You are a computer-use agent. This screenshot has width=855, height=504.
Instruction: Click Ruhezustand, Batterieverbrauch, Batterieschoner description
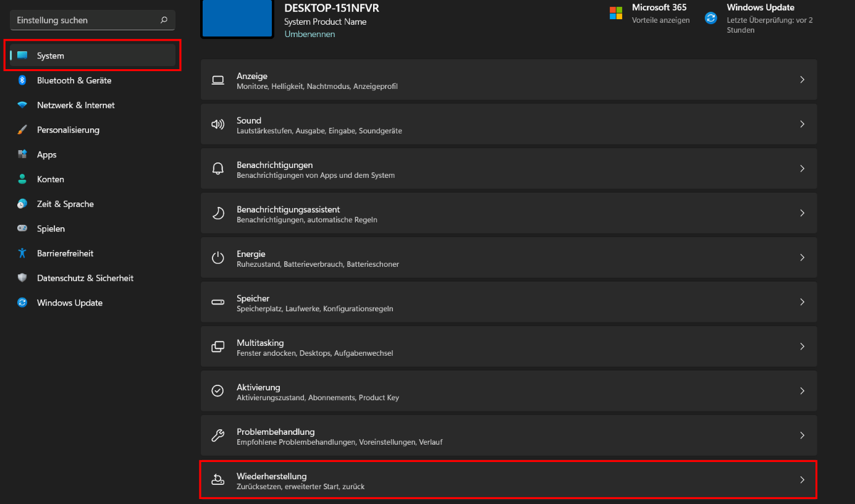(x=318, y=264)
